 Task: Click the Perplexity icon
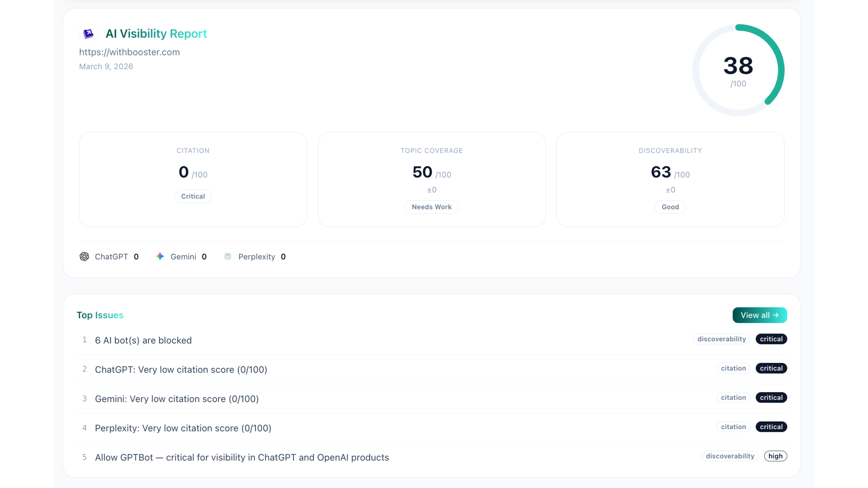(x=228, y=256)
